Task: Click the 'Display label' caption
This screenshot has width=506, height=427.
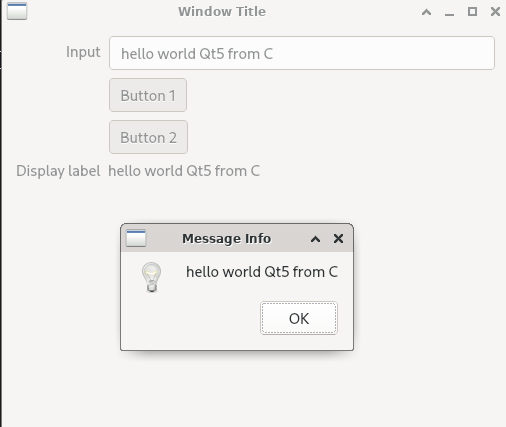Action: pyautogui.click(x=58, y=171)
